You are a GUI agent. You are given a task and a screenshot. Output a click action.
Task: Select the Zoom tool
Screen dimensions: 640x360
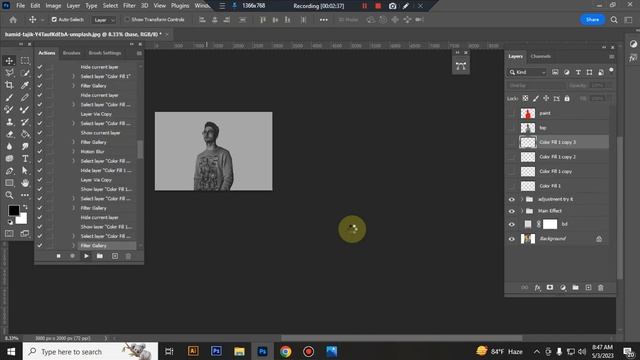[x=9, y=195]
